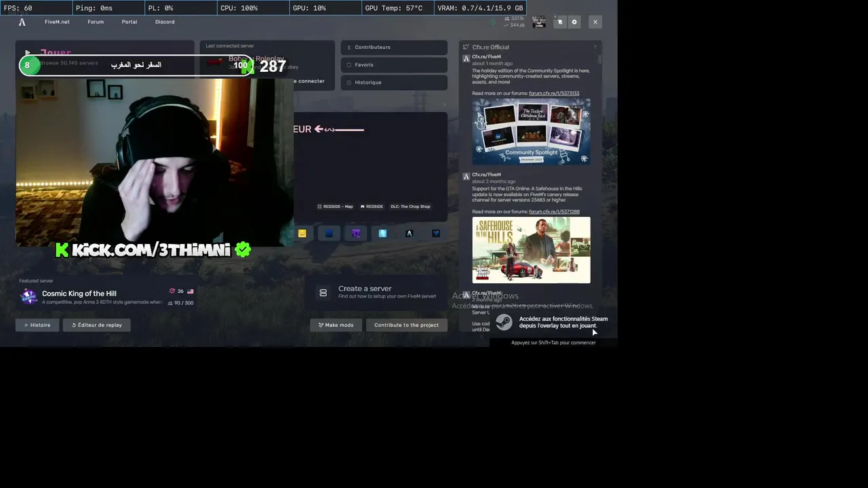Click the green status indicator in header
The image size is (868, 488).
point(494,22)
